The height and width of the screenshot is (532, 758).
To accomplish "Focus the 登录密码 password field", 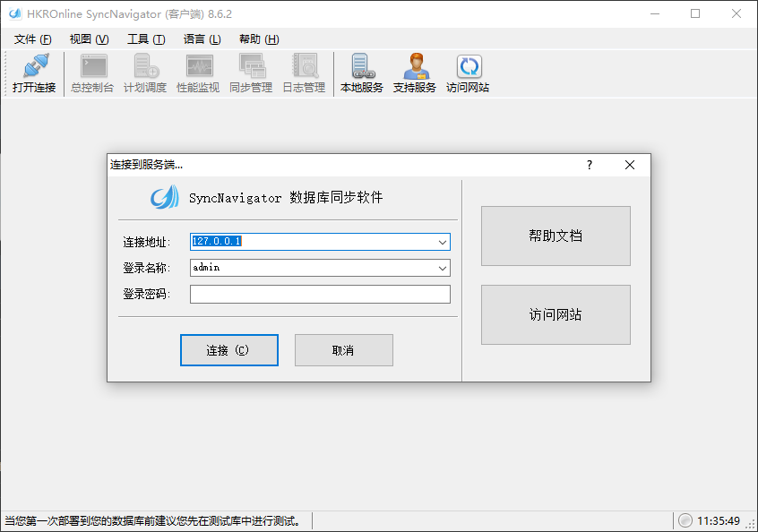I will pos(320,295).
